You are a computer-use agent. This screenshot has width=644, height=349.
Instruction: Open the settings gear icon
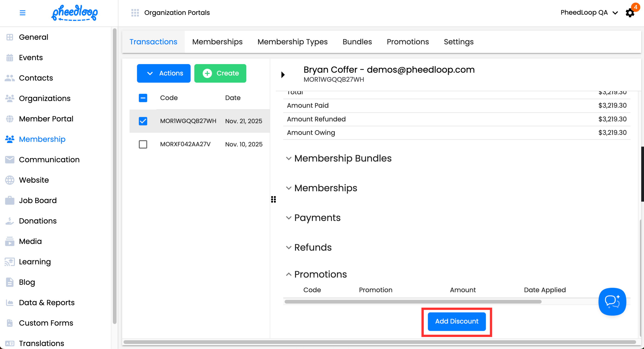click(630, 13)
